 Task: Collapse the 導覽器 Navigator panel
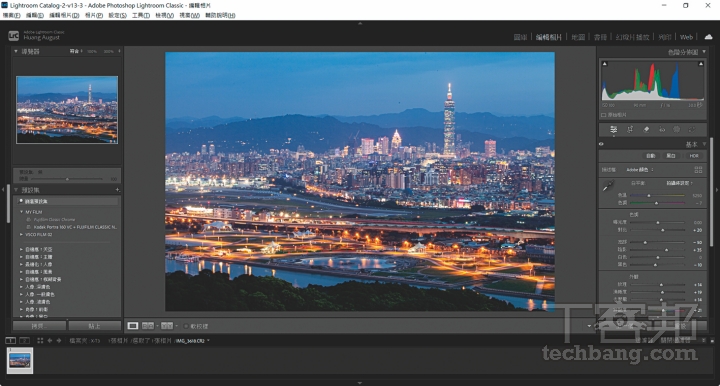tap(16, 51)
